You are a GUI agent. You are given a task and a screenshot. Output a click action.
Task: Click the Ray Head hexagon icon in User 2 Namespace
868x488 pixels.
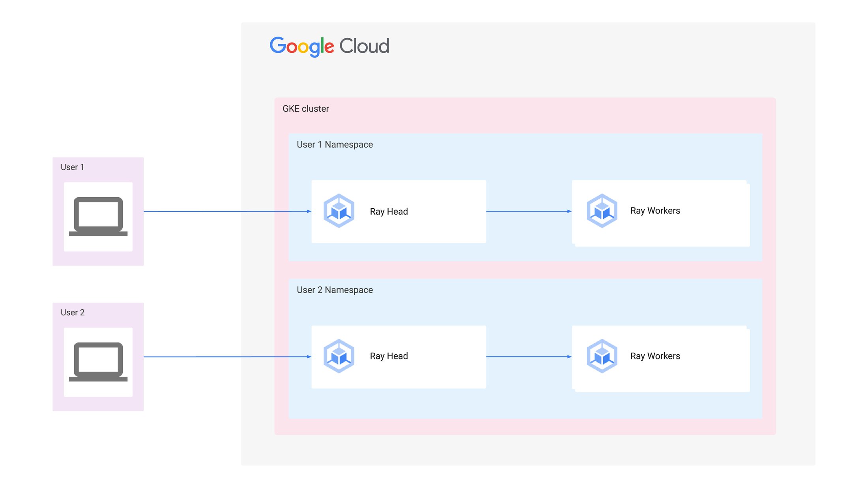pyautogui.click(x=339, y=356)
